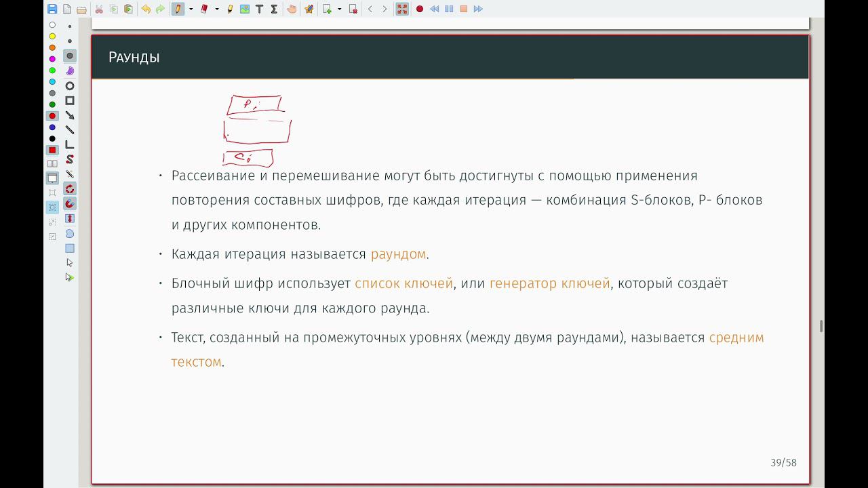Screen dimensions: 868x488
Task: Delete the current page
Action: point(353,9)
